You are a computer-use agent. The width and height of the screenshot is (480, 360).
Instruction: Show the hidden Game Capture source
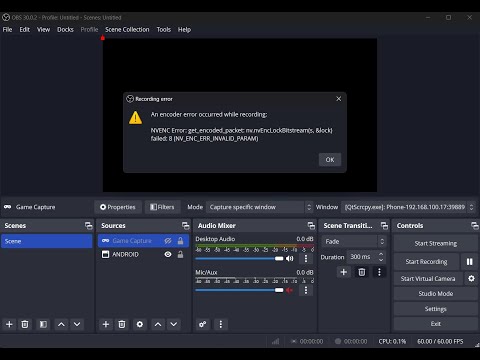pyautogui.click(x=168, y=241)
